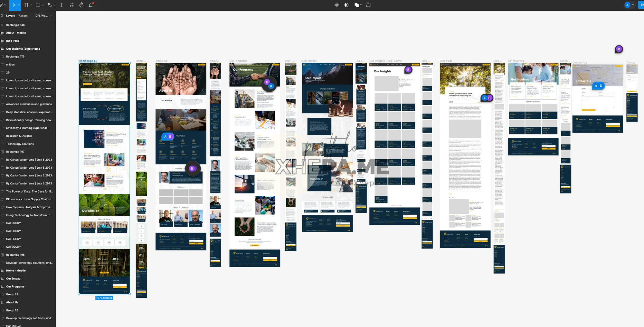The width and height of the screenshot is (644, 327).
Task: Pick the Pen tool
Action: tap(50, 5)
